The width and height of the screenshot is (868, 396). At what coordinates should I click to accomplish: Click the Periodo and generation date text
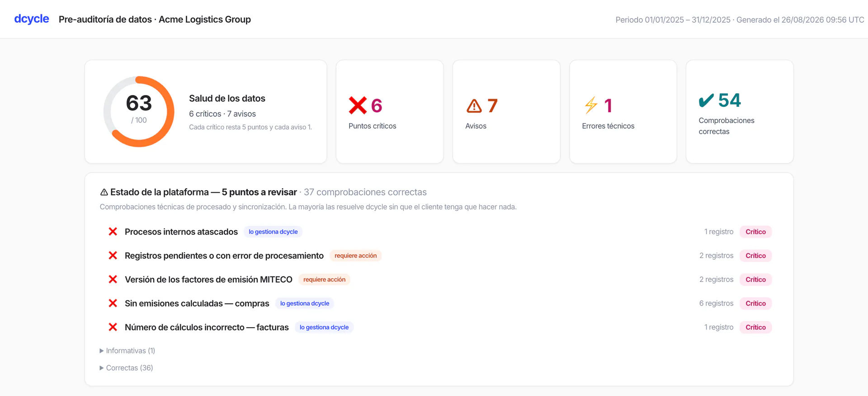click(740, 20)
